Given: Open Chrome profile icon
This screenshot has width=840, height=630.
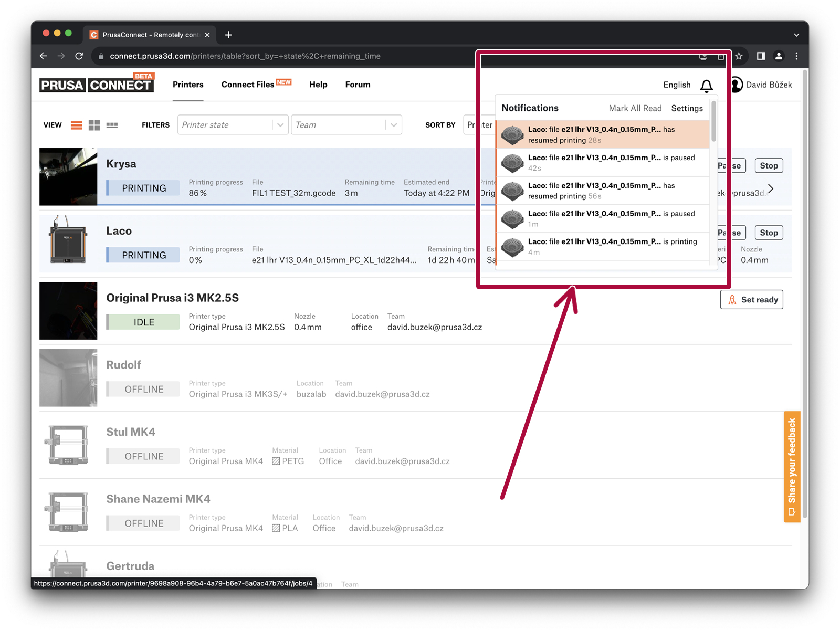Looking at the screenshot, I should point(779,56).
